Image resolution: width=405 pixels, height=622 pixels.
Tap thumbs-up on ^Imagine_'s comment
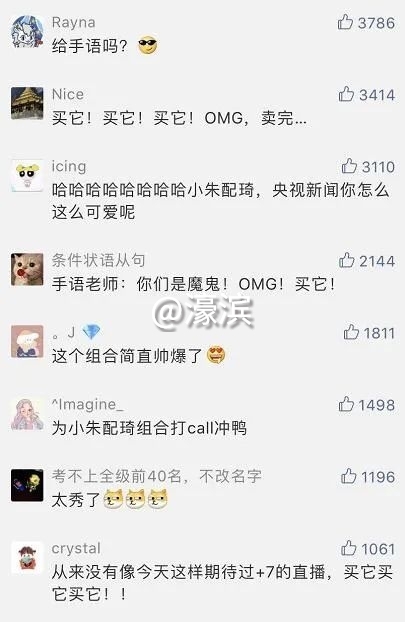346,405
